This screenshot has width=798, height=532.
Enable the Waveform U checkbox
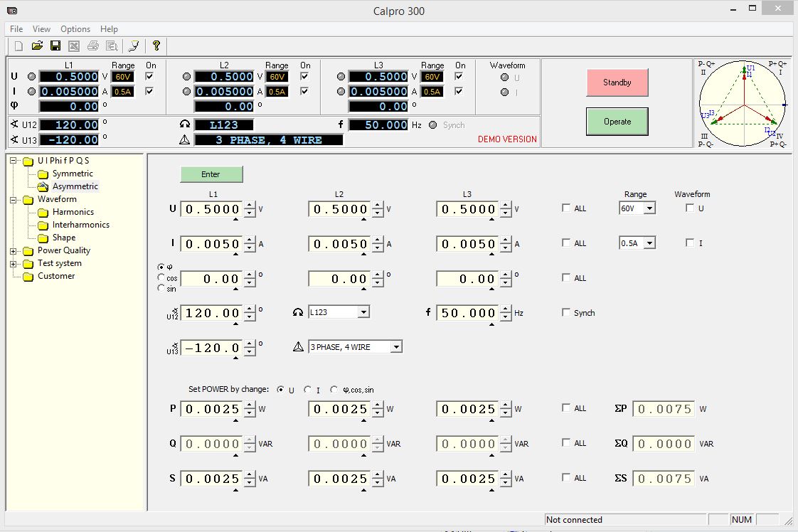click(x=690, y=208)
